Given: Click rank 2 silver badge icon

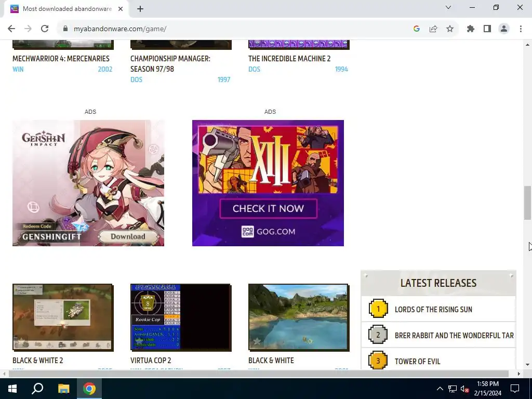Looking at the screenshot, I should 378,335.
